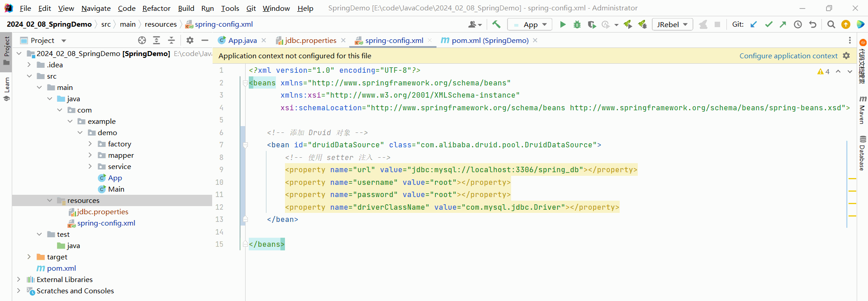The image size is (868, 301).
Task: Select opened file with the locate target icon
Action: coord(142,40)
